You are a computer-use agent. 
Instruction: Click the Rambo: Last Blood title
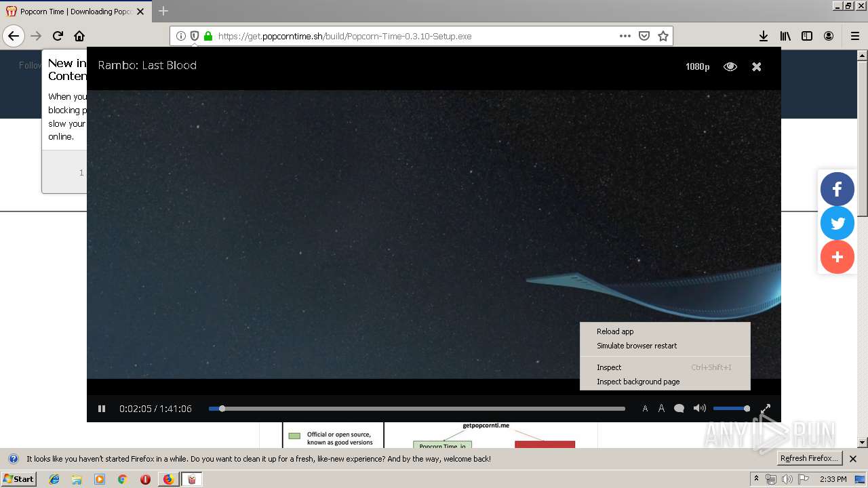(147, 65)
